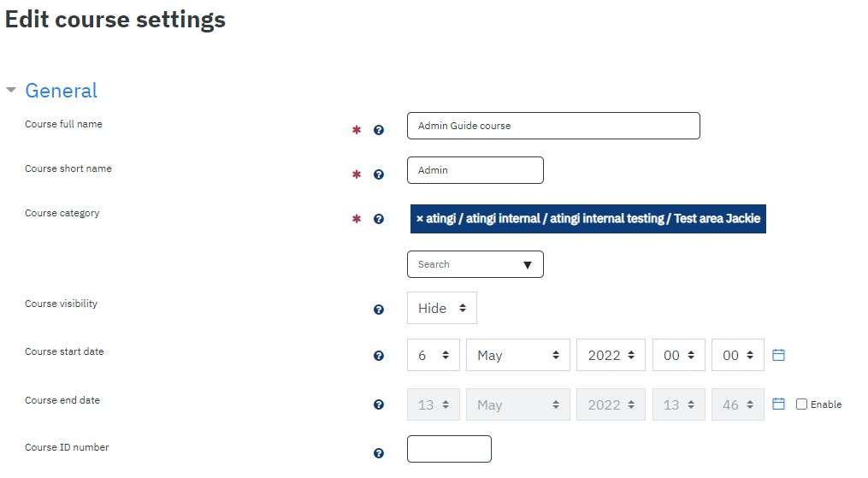Collapse the General section
868x478 pixels.
pos(11,90)
